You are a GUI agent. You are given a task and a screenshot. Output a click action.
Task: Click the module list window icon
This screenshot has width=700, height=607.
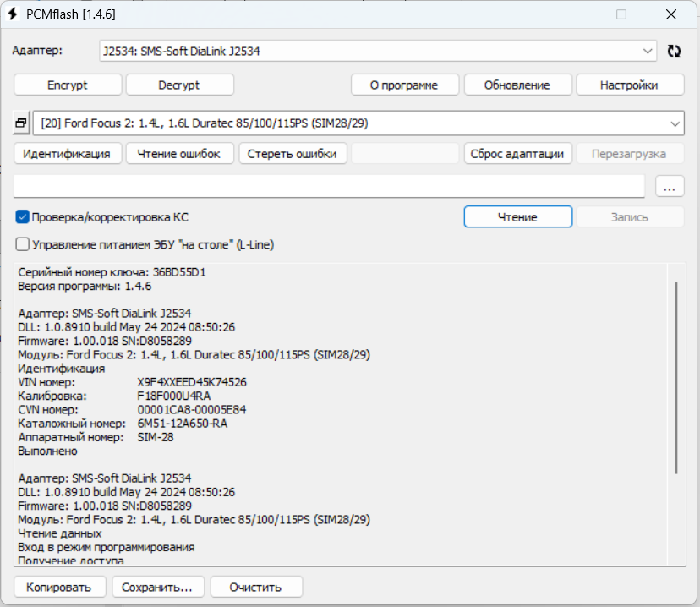pos(22,123)
